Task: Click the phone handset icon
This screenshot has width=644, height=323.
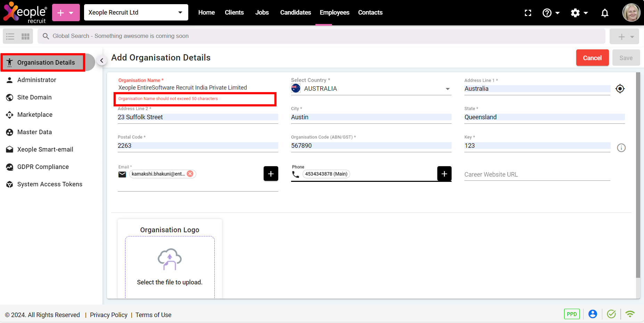Action: coord(296,174)
